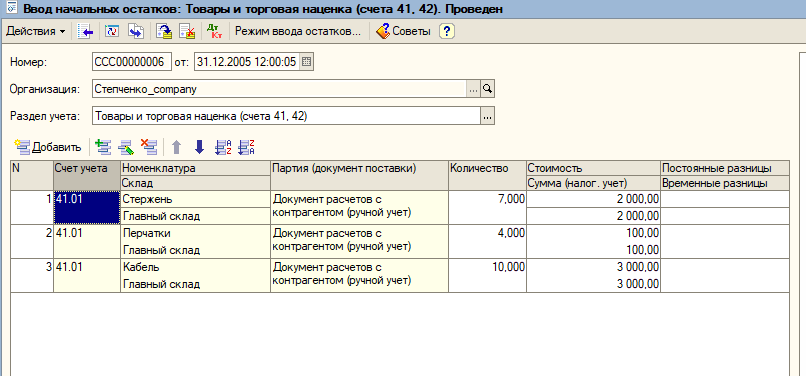Select the Партия document cell in Кабель row
Screen dimensions: 806x376
tap(359, 276)
